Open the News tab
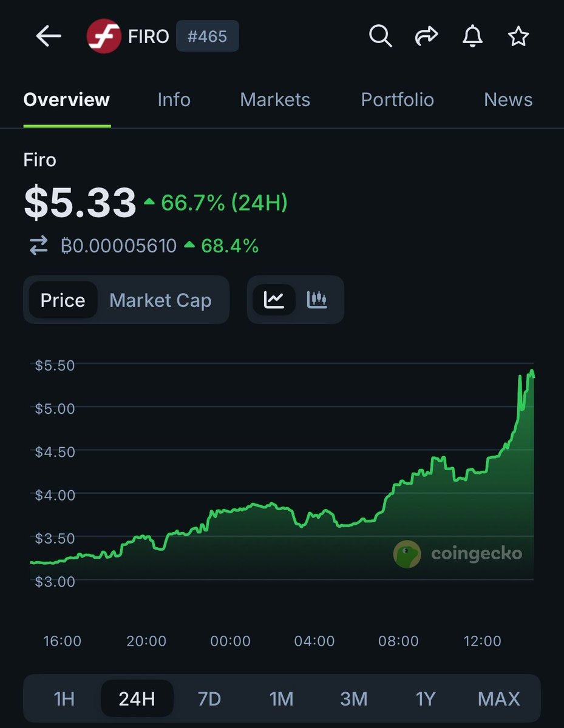Screen dimensions: 564x728 [x=508, y=99]
